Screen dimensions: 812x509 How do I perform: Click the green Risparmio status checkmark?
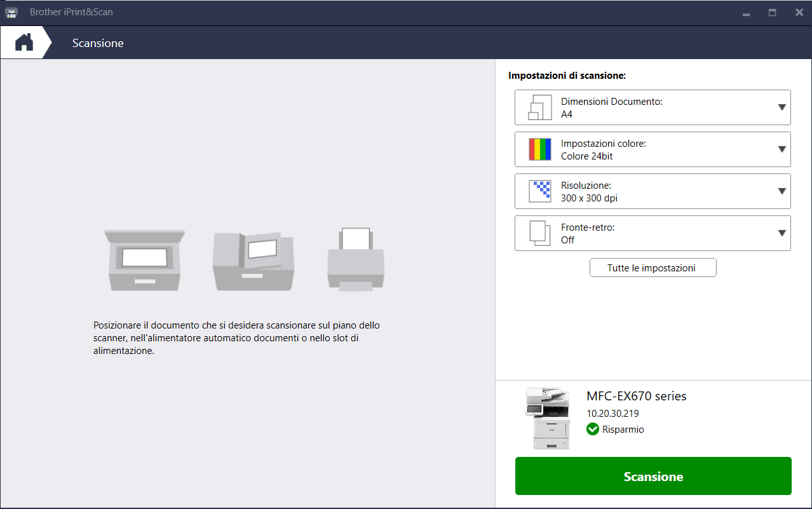(x=593, y=430)
